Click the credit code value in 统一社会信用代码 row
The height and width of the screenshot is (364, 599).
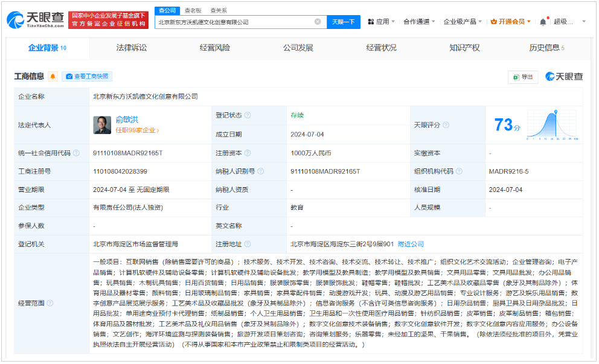[x=127, y=153]
